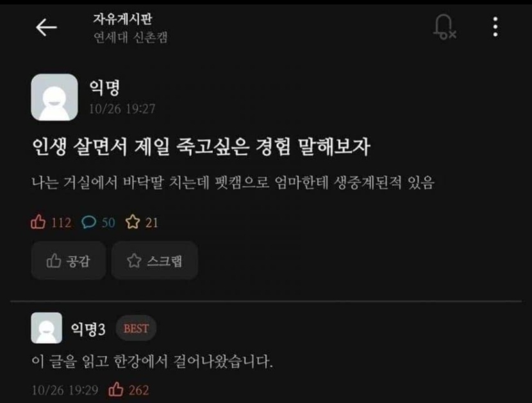The width and height of the screenshot is (532, 403).
Task: Open the three-dot more options menu
Action: 495,27
